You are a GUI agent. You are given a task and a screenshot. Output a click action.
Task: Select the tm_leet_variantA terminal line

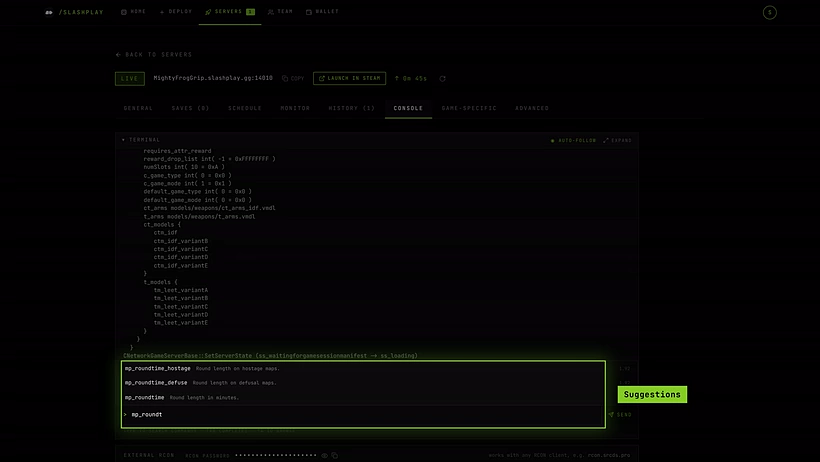(180, 290)
